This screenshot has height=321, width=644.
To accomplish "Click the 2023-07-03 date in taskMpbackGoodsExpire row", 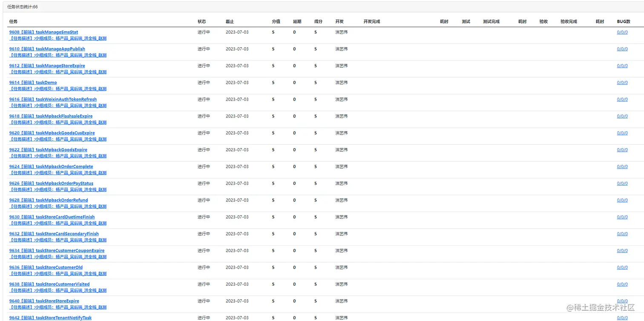I will coord(237,150).
